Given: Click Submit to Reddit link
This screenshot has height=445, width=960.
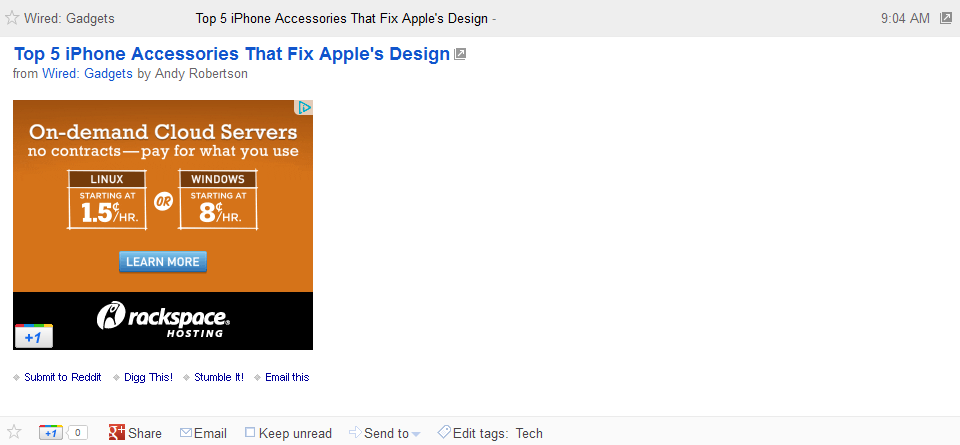Looking at the screenshot, I should 63,377.
